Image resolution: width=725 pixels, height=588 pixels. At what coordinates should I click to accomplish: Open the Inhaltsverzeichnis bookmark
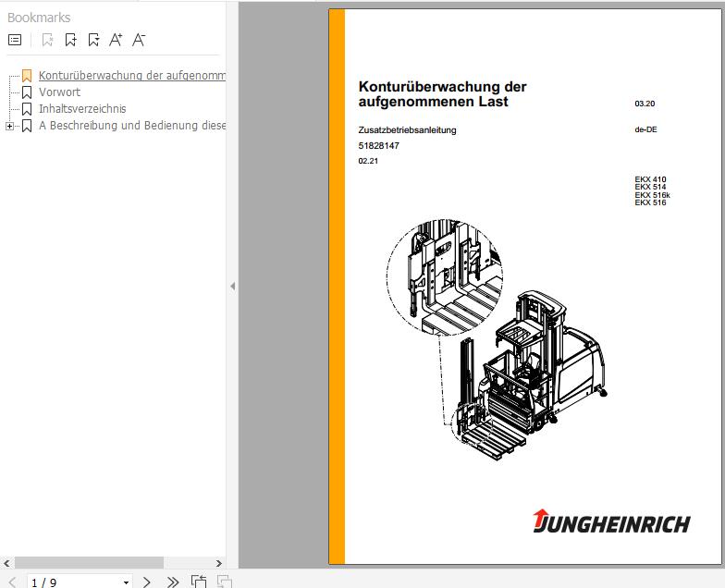(x=82, y=109)
